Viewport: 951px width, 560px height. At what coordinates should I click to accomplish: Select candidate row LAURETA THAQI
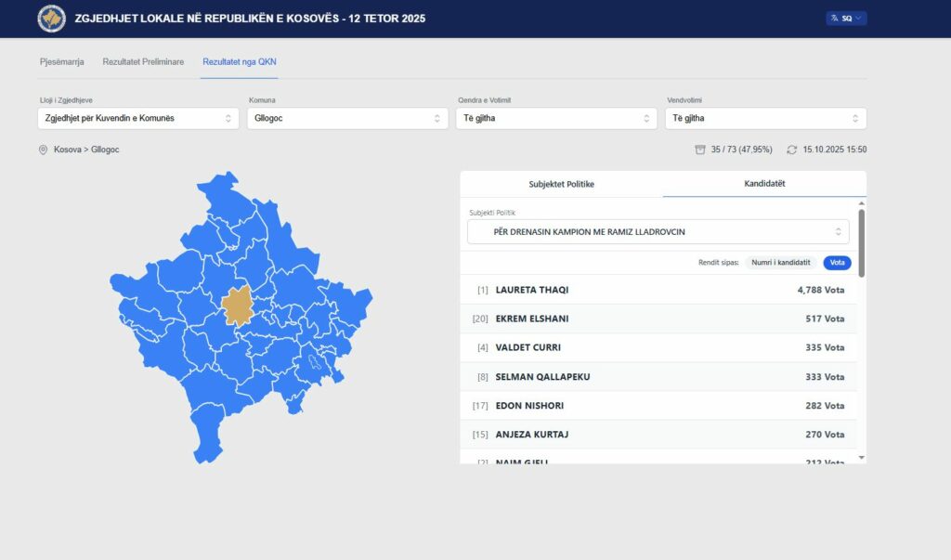(x=659, y=290)
